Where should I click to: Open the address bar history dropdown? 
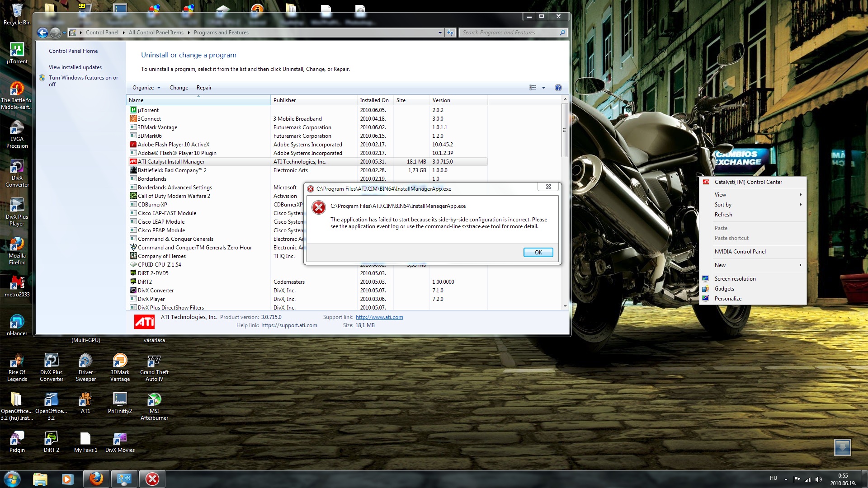pyautogui.click(x=440, y=33)
